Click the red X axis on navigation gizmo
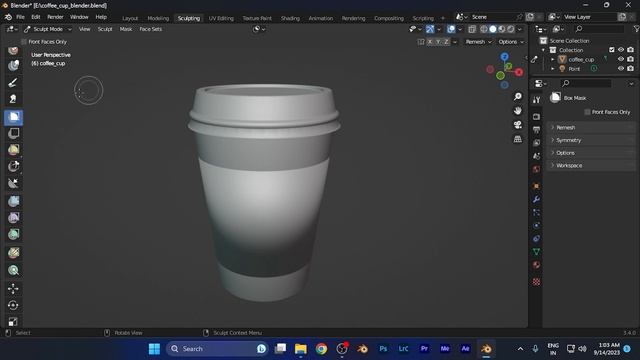The height and width of the screenshot is (360, 640). point(519,72)
